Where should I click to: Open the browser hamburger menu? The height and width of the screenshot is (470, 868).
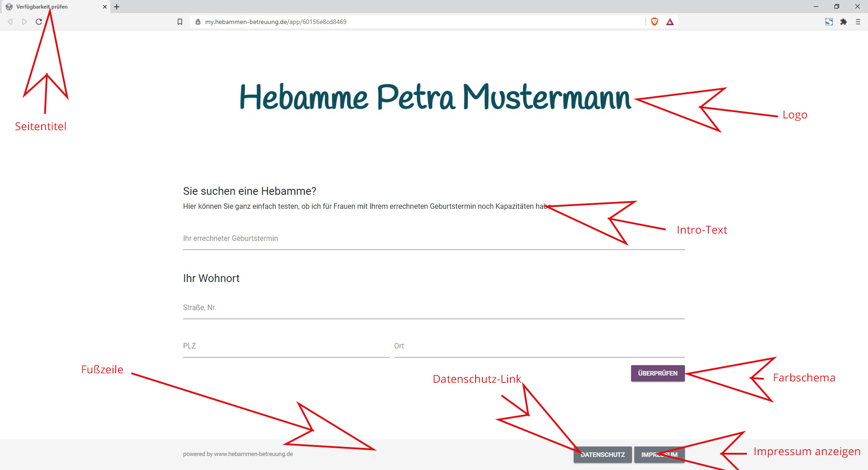pos(858,22)
